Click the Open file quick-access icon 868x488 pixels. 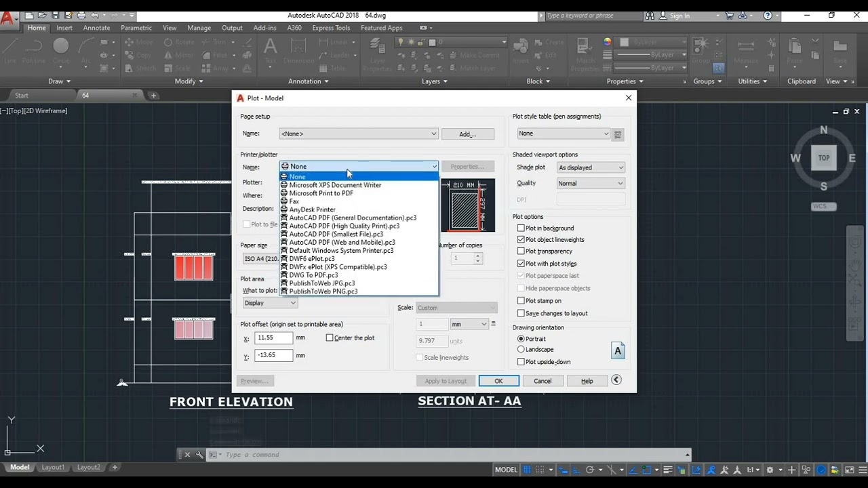pyautogui.click(x=42, y=15)
